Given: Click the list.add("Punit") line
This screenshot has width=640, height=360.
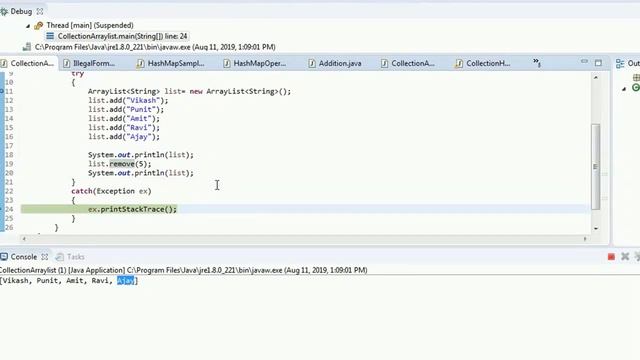Looking at the screenshot, I should click(126, 109).
